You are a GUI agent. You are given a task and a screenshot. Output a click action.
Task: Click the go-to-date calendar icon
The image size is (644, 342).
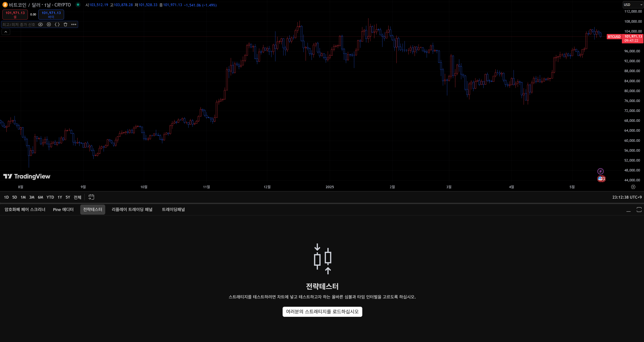pos(91,197)
